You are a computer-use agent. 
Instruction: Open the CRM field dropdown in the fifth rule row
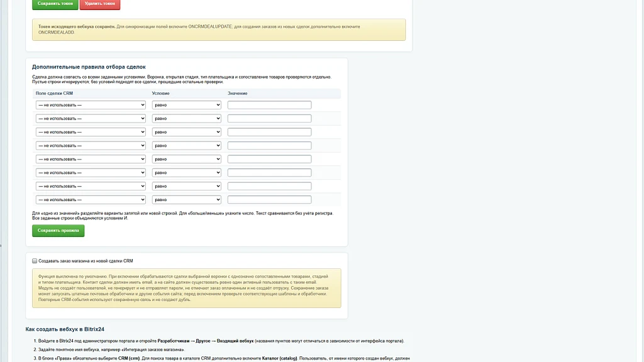coord(91,159)
